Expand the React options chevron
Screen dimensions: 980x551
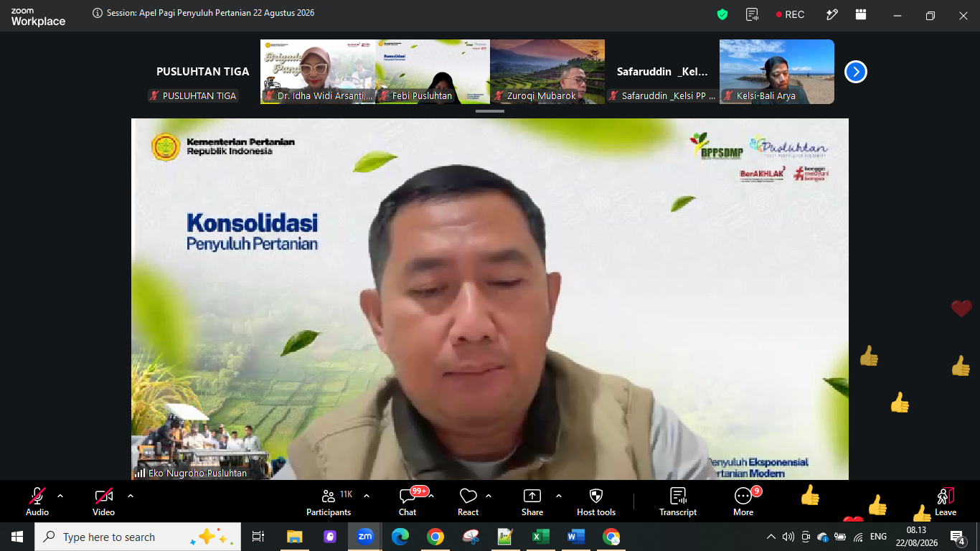[x=489, y=496]
